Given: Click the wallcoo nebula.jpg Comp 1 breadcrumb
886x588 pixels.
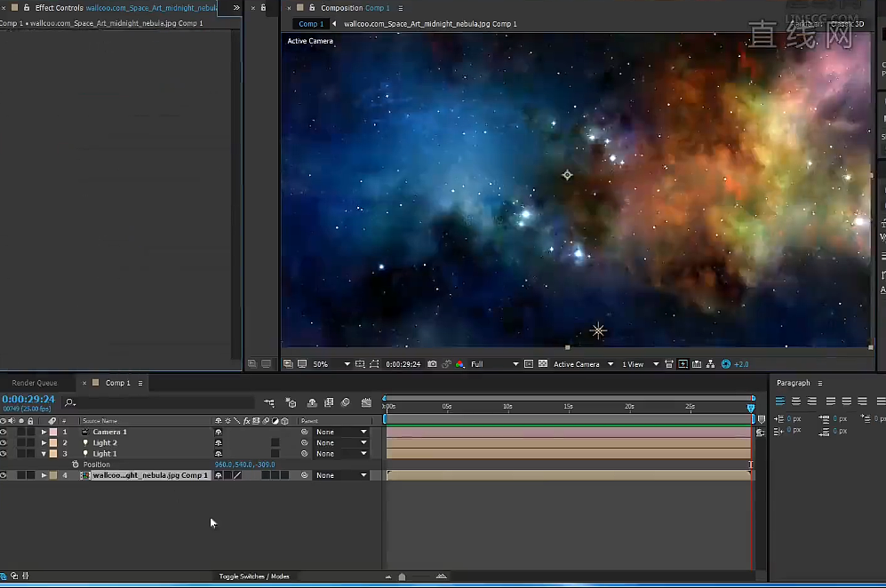Looking at the screenshot, I should [430, 24].
